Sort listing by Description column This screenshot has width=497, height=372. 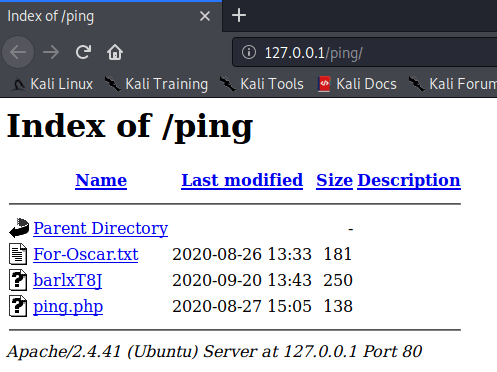coord(409,181)
